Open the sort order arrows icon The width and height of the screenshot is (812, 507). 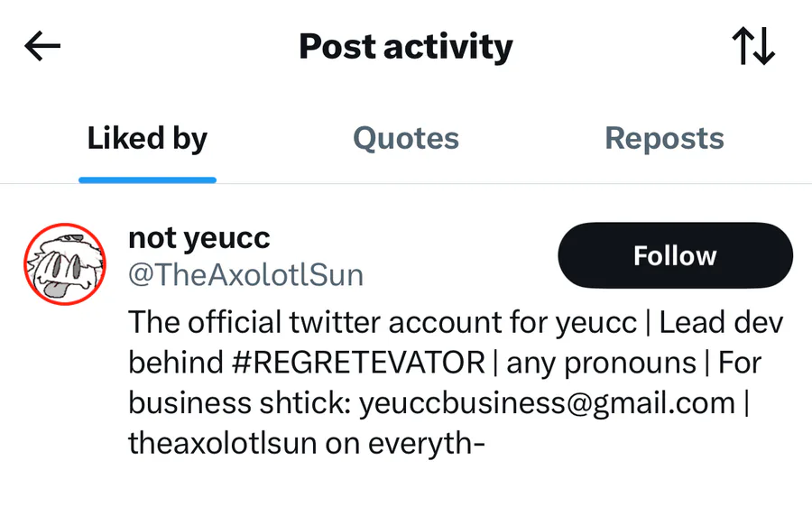tap(753, 47)
